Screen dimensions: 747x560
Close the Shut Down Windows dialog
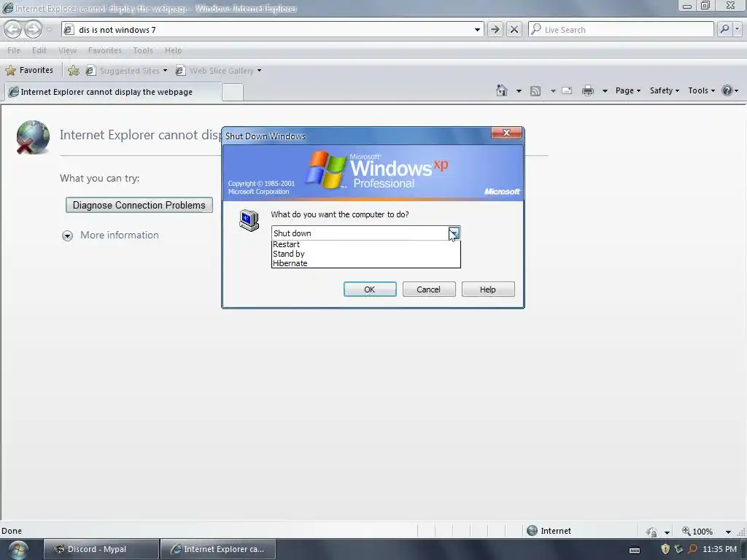coord(506,133)
